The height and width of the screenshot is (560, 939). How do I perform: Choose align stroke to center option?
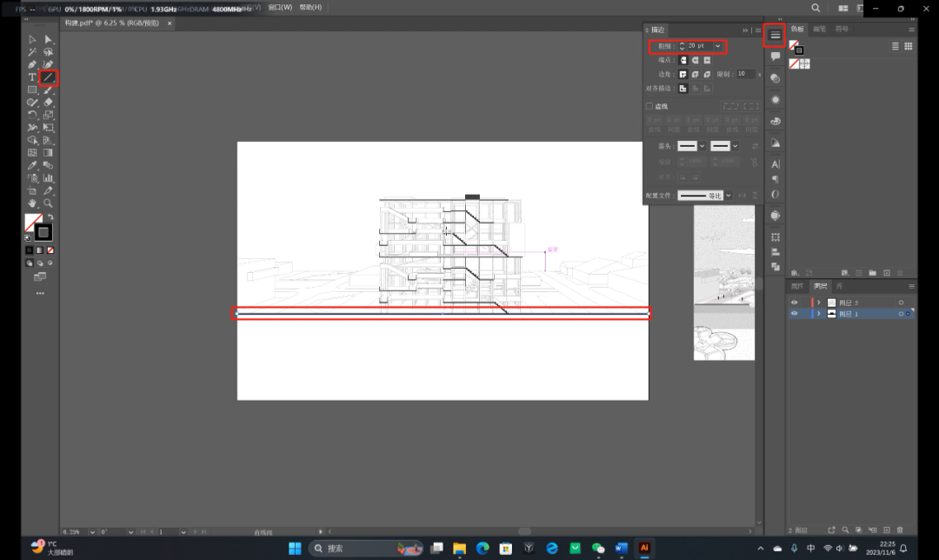coord(683,89)
